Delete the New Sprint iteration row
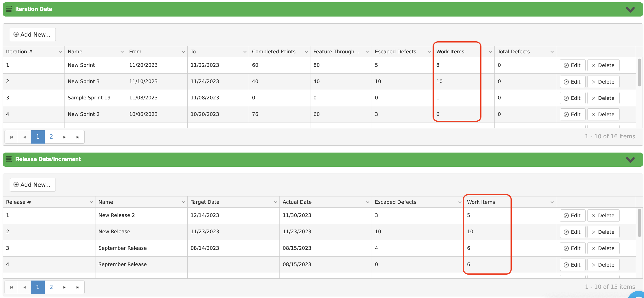 [x=603, y=65]
